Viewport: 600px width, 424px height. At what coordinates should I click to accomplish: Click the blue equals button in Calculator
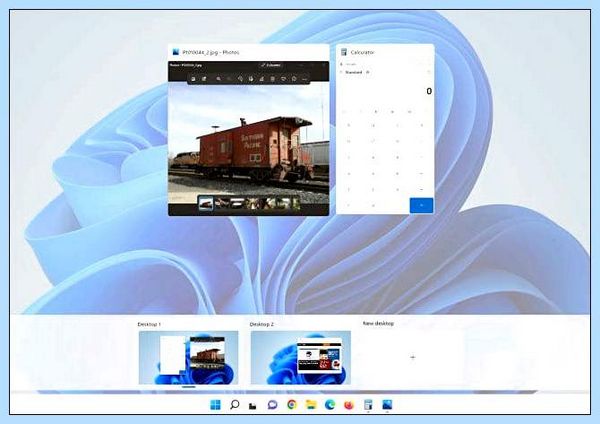[421, 205]
